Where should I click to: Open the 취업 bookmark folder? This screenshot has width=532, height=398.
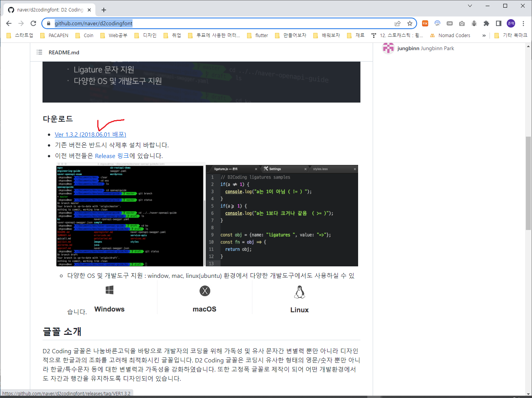point(172,35)
